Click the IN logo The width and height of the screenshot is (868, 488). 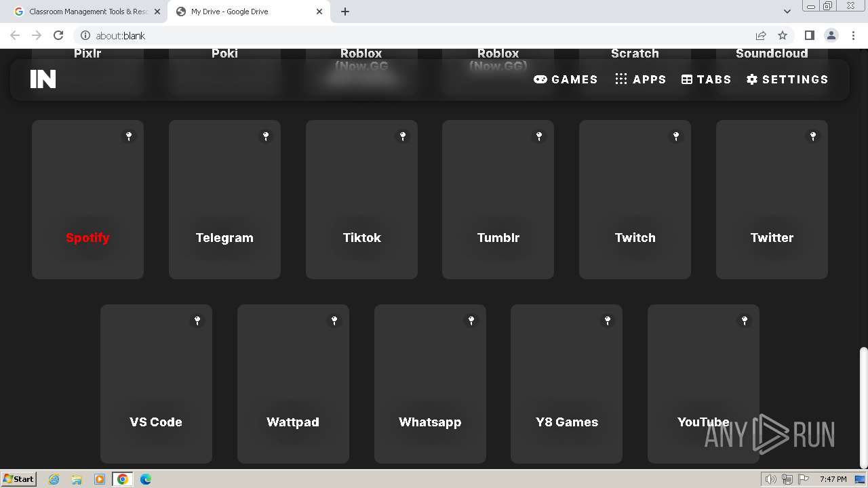43,79
